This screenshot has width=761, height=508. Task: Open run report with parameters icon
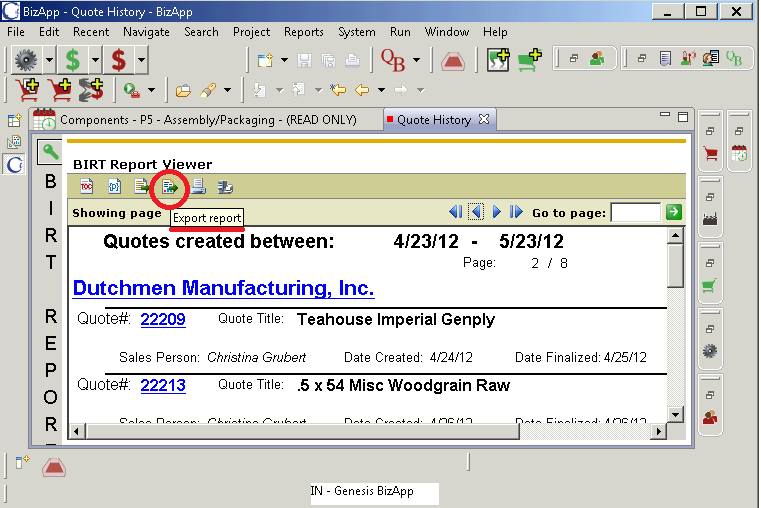(115, 186)
